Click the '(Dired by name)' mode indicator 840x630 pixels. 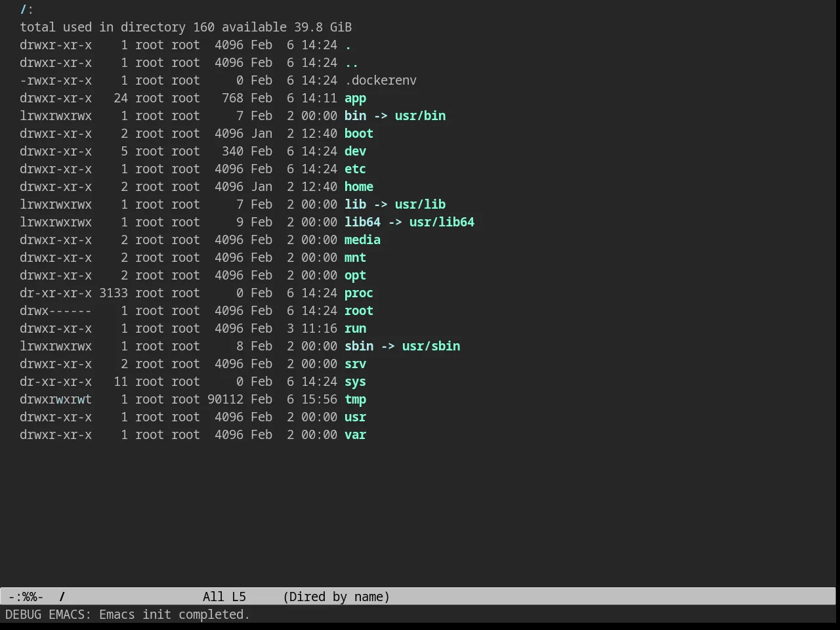337,597
